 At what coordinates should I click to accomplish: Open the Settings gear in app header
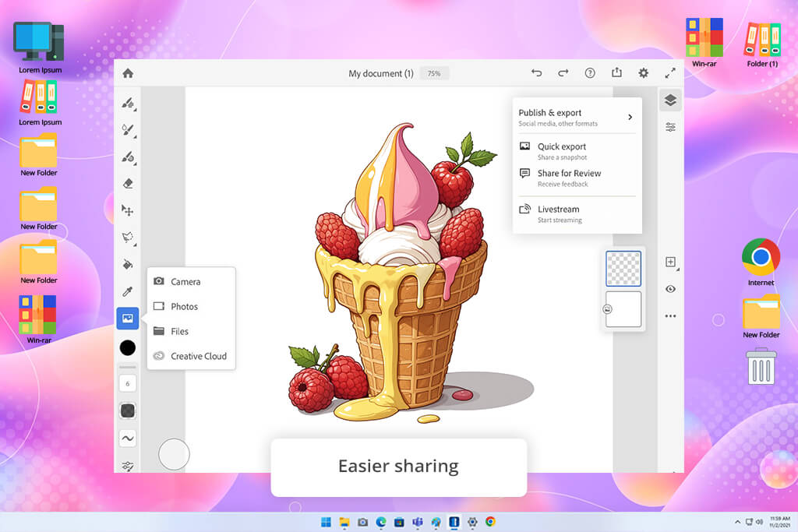643,73
